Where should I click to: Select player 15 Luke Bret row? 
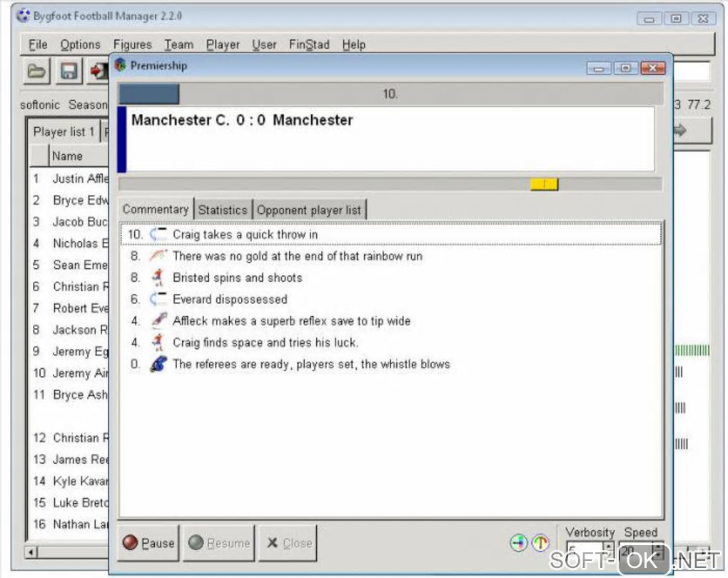pos(70,502)
